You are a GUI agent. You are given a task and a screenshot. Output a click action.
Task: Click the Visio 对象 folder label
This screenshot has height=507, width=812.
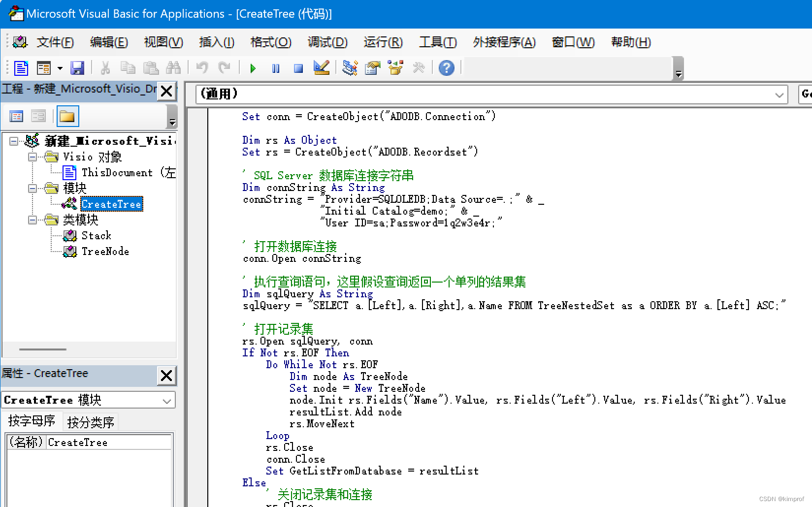click(x=93, y=157)
